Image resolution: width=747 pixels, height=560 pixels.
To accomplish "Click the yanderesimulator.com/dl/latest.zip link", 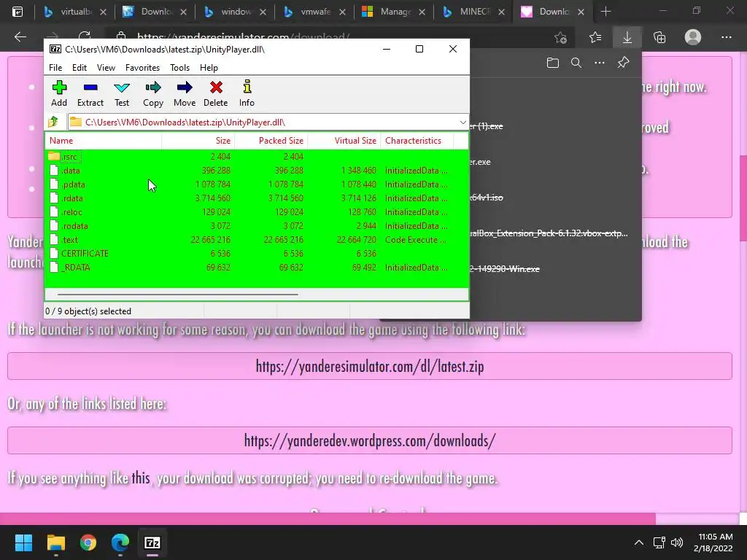I will click(x=370, y=366).
